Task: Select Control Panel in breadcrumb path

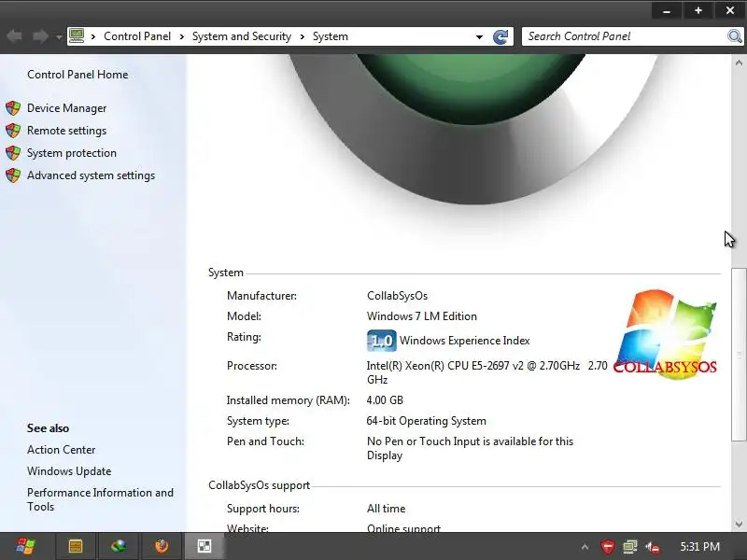Action: click(136, 36)
